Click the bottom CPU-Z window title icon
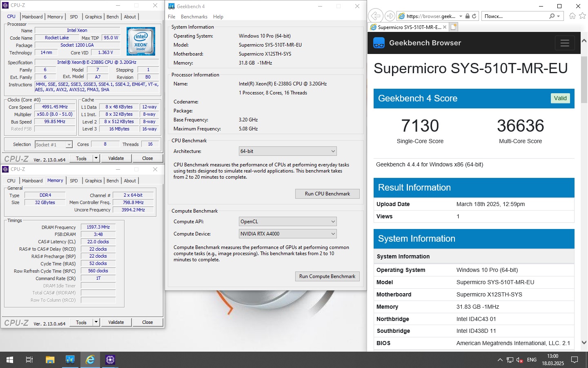The width and height of the screenshot is (588, 368). pos(5,169)
